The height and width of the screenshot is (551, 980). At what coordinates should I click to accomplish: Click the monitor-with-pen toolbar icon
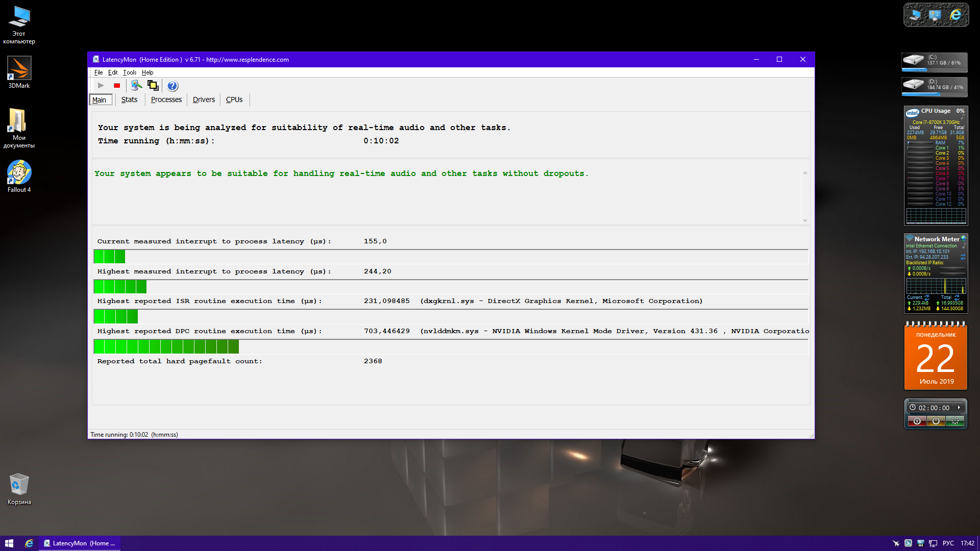point(136,86)
